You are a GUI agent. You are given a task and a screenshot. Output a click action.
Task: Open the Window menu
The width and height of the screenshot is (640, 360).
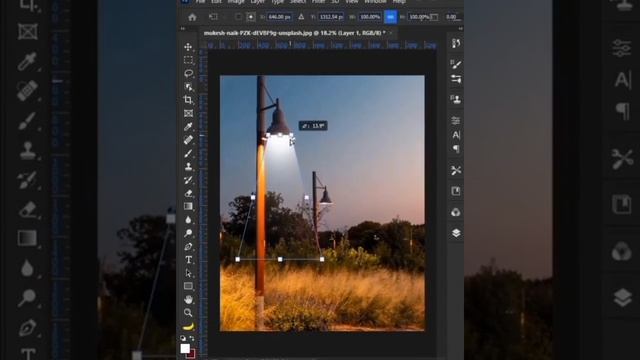[x=375, y=2]
